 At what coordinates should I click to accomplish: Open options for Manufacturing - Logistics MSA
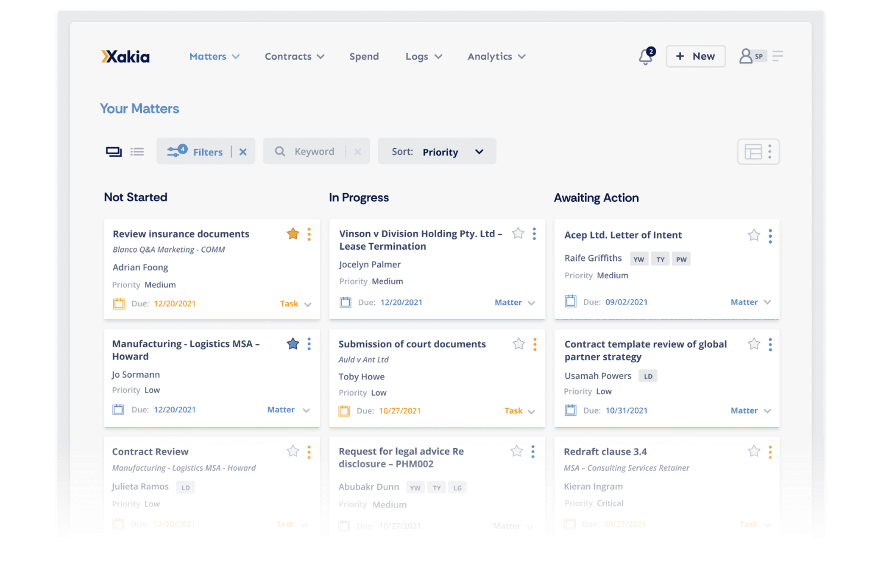(x=309, y=344)
